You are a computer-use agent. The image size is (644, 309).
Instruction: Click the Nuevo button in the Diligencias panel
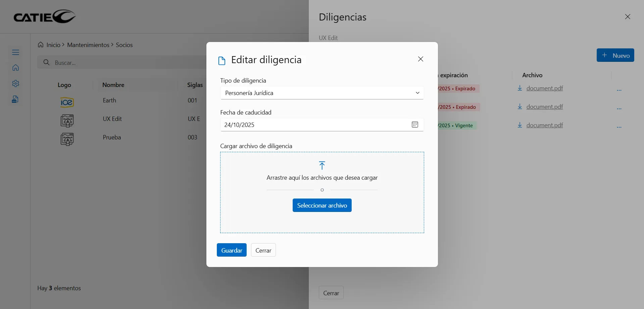pyautogui.click(x=615, y=55)
